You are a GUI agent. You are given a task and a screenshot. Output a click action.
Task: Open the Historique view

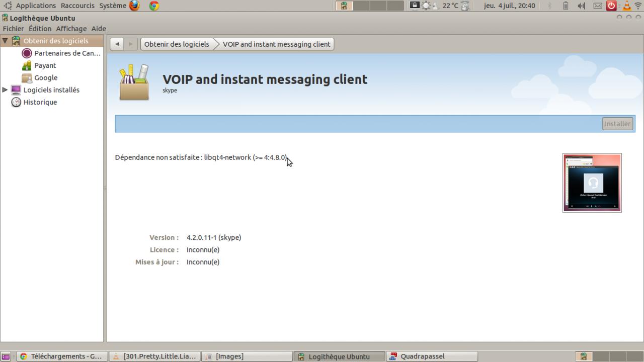click(x=34, y=102)
